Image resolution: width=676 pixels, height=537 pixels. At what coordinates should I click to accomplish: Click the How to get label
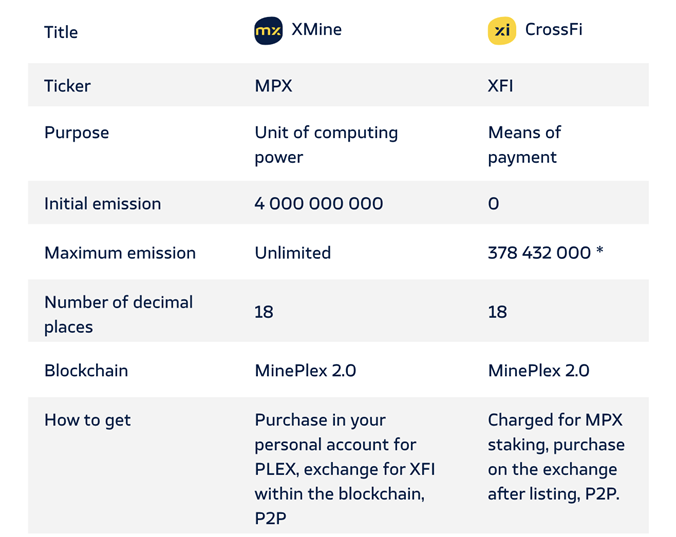[x=87, y=421]
